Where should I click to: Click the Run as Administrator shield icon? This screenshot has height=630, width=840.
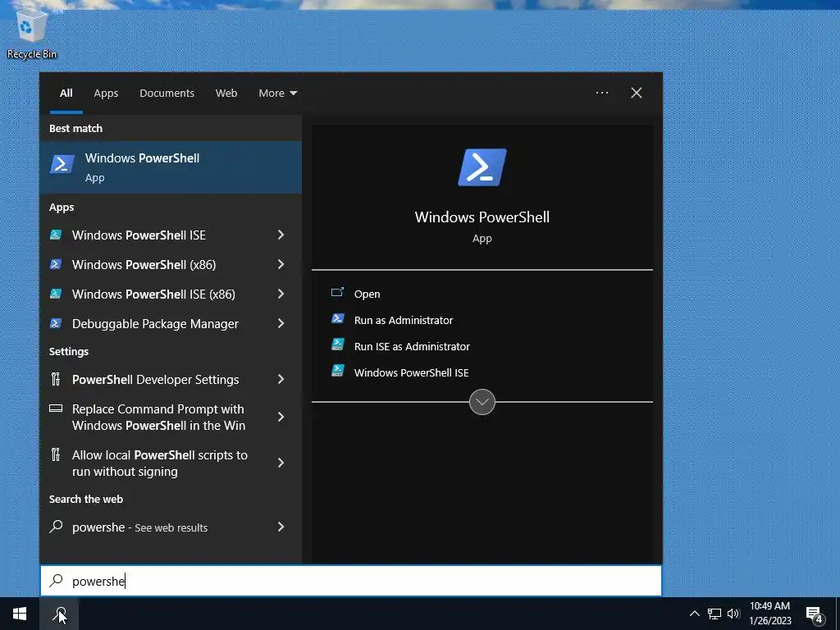coord(337,319)
